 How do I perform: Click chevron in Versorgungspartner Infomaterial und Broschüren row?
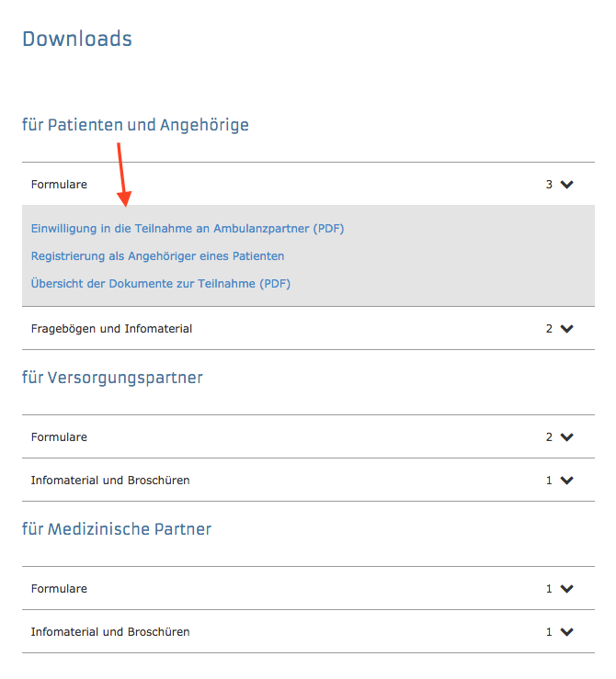[x=566, y=481]
